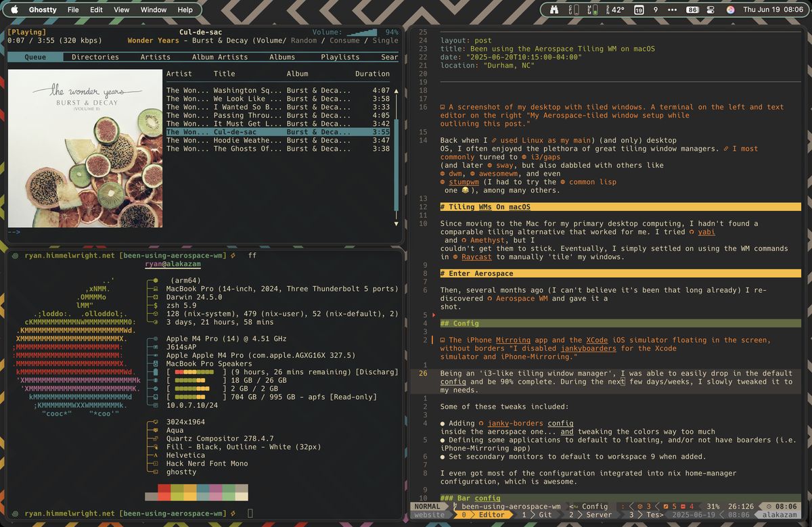Switch to the Playlists tab
This screenshot has width=812, height=527.
[340, 57]
